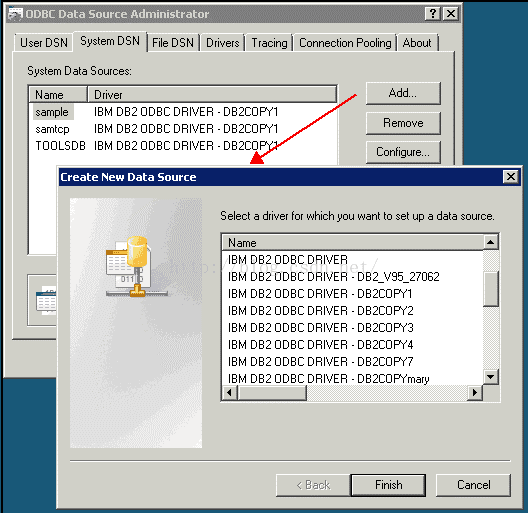
Task: Select driver DB2COPYmary
Action: (x=353, y=379)
